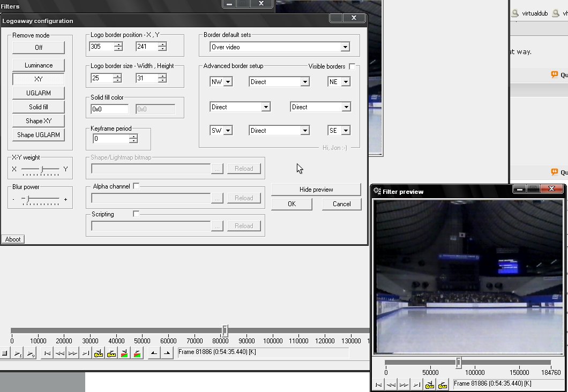Increase Logo border width value
The height and width of the screenshot is (392, 568).
coord(117,76)
